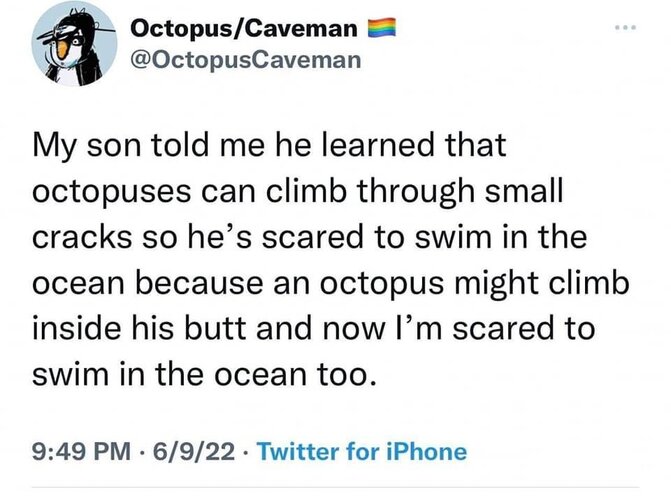Click the Octopus/Caveman profile avatar
The image size is (671, 500).
(76, 44)
